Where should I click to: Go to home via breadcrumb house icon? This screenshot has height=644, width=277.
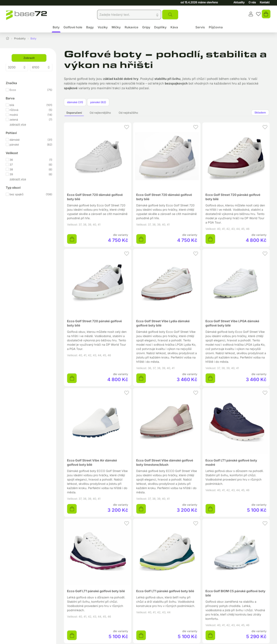click(8, 38)
